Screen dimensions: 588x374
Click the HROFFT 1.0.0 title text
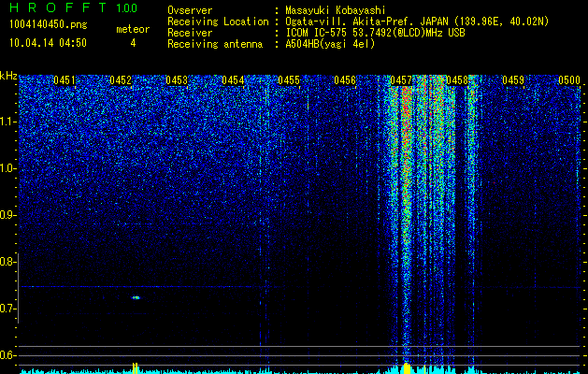[74, 7]
